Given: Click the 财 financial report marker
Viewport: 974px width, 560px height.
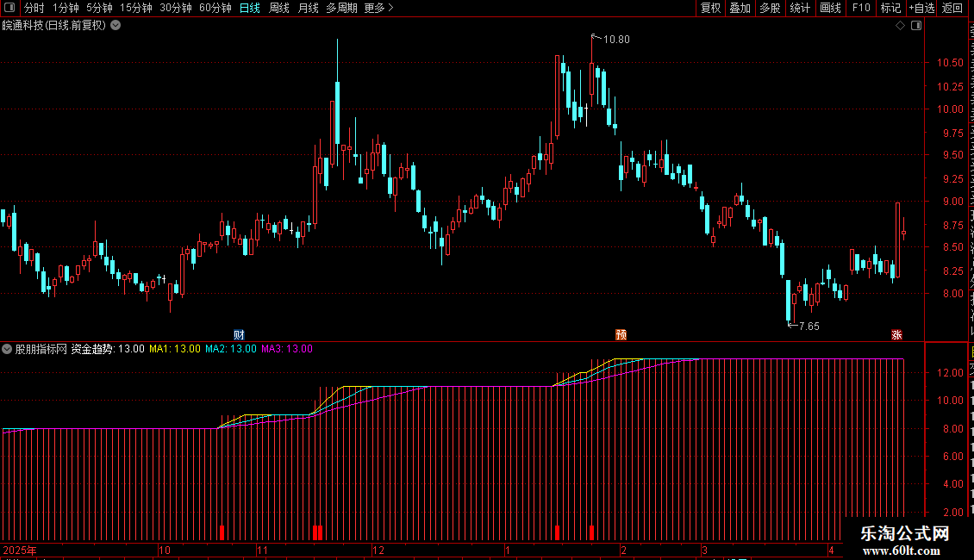Looking at the screenshot, I should tap(239, 334).
